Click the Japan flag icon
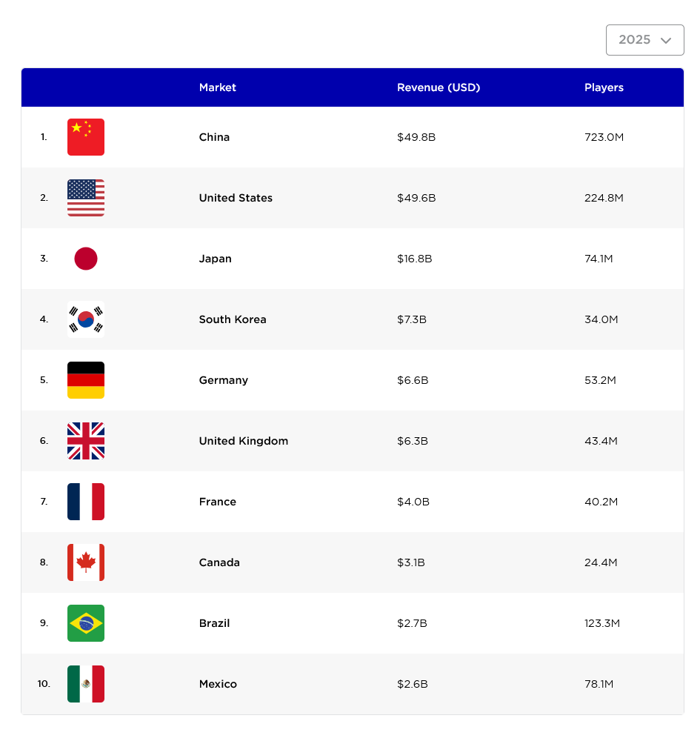This screenshot has width=700, height=744. pyautogui.click(x=86, y=259)
